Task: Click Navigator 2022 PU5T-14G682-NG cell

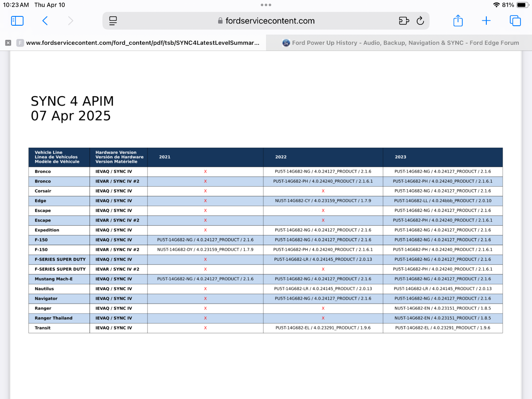Action: 323,298
